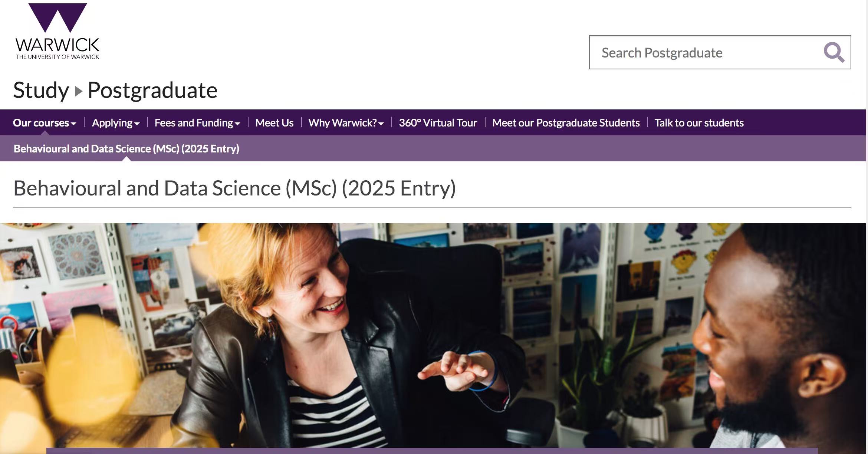Click the Behavioural and Data Science subnav link

pos(126,149)
